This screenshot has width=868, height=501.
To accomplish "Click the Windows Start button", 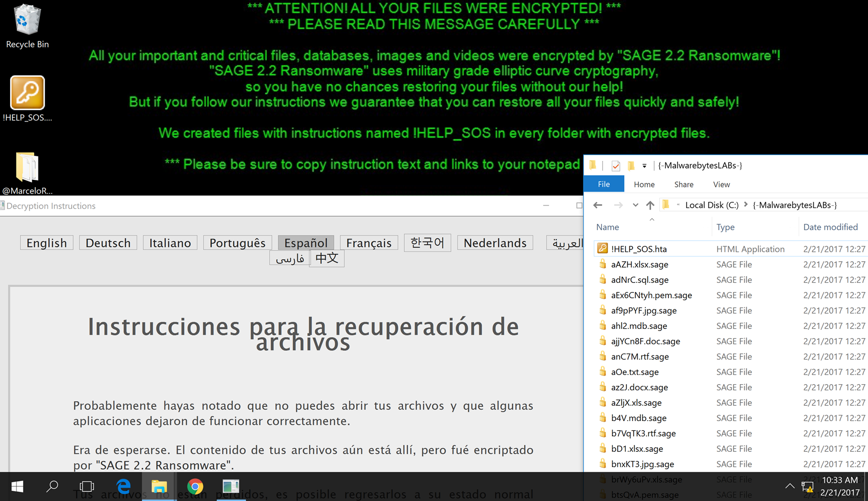I will tap(17, 486).
